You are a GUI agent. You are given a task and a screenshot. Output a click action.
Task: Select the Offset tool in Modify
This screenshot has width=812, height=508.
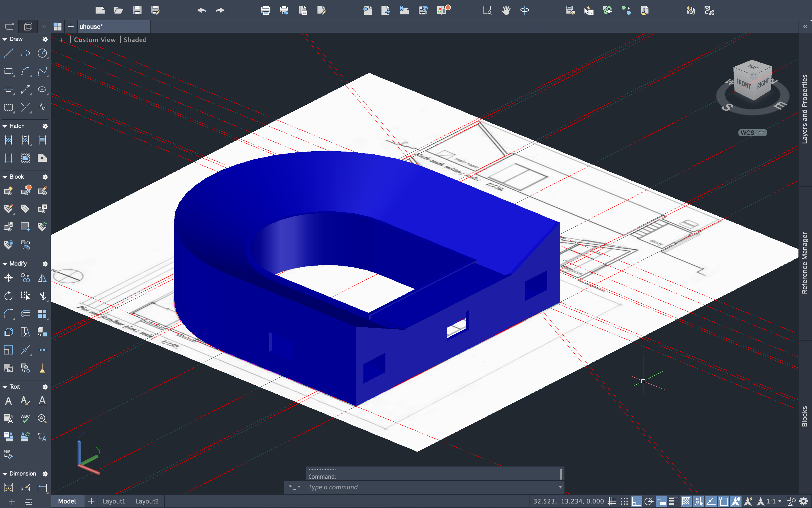point(25,314)
